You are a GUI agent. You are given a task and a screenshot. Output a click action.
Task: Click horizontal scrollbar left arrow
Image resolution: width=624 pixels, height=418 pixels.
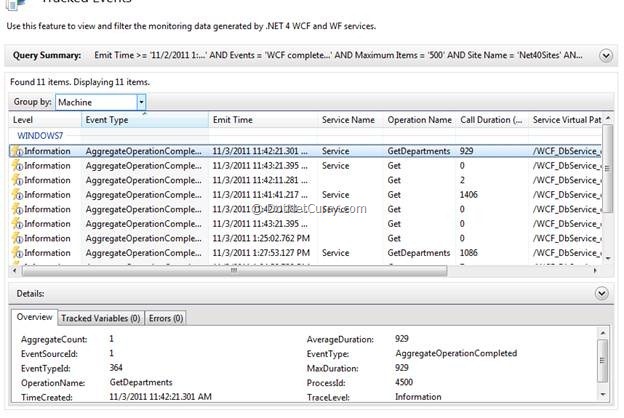click(15, 271)
